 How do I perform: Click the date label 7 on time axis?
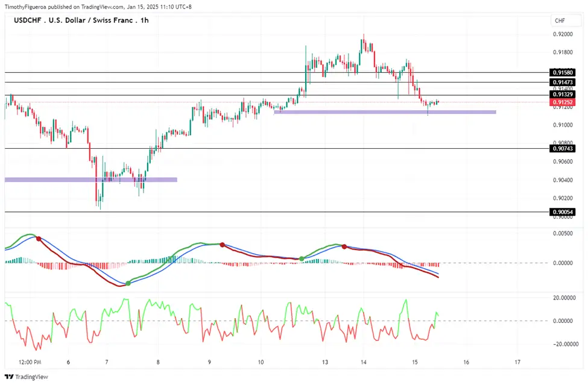coord(107,362)
